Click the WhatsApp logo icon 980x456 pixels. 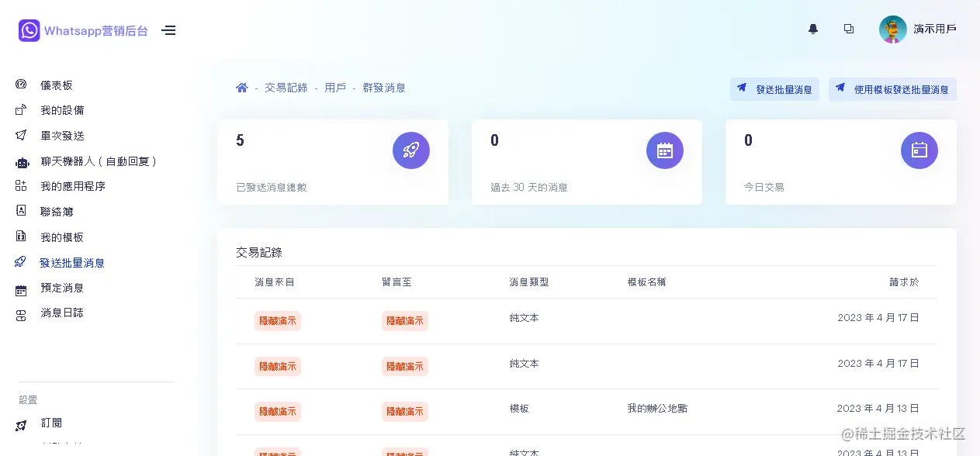[29, 29]
